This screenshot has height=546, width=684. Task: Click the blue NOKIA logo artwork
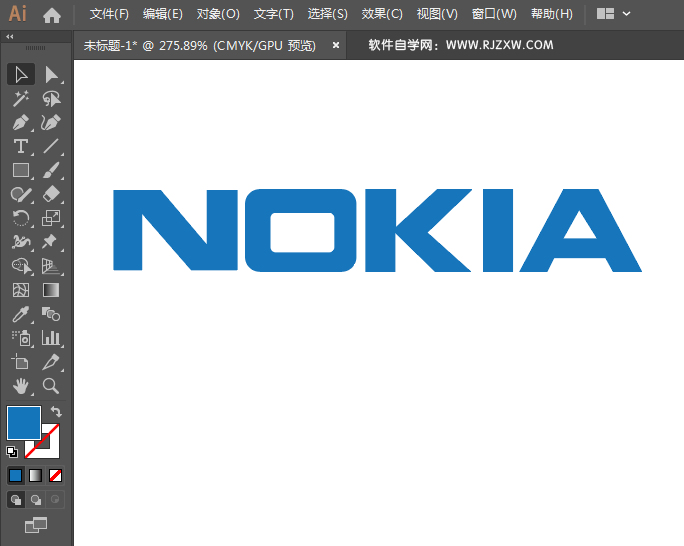[377, 230]
